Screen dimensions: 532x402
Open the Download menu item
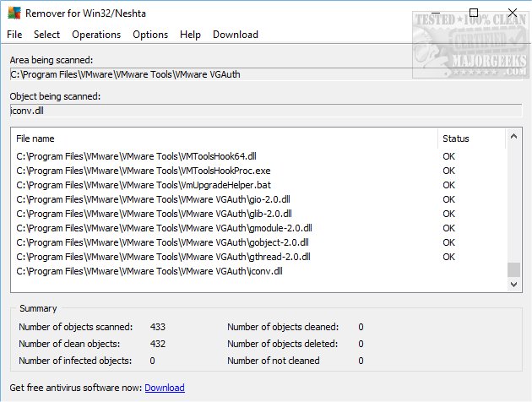(x=236, y=35)
